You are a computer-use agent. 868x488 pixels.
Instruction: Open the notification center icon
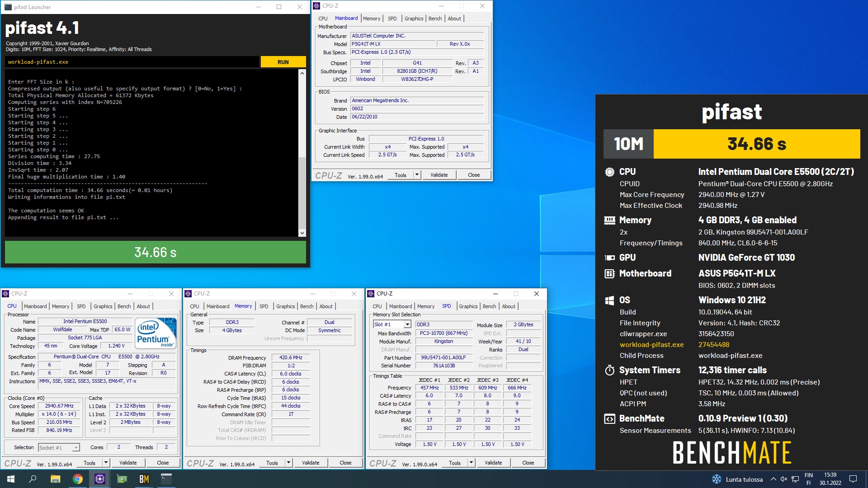point(853,479)
